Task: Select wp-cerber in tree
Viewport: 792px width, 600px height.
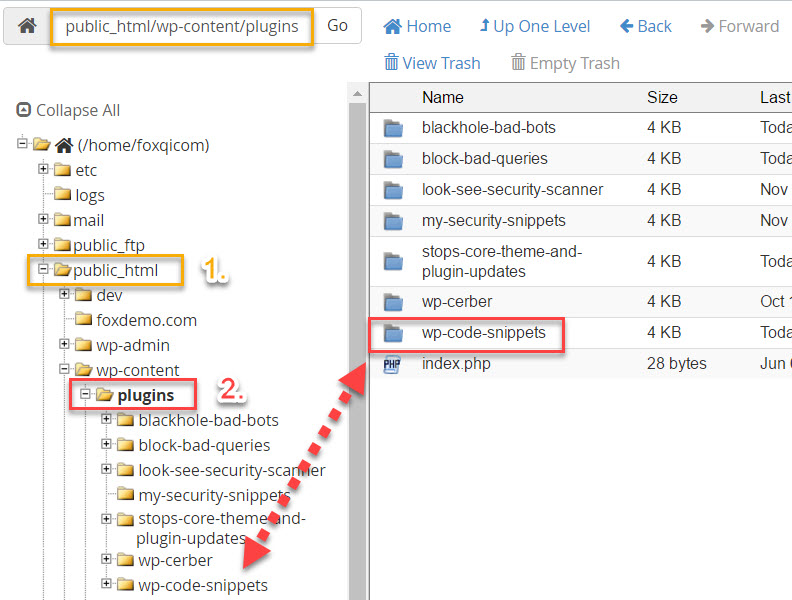Action: [175, 561]
